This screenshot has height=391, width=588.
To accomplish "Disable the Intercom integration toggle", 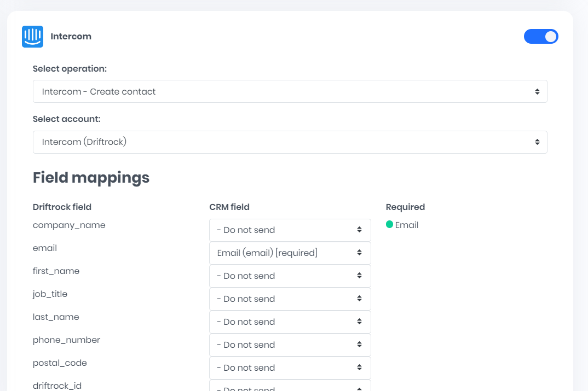I will coord(540,37).
